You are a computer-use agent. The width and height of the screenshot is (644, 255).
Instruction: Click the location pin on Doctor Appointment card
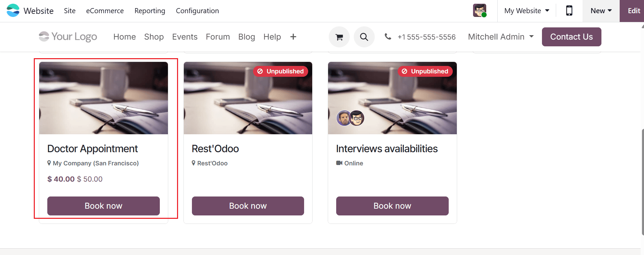[49, 163]
